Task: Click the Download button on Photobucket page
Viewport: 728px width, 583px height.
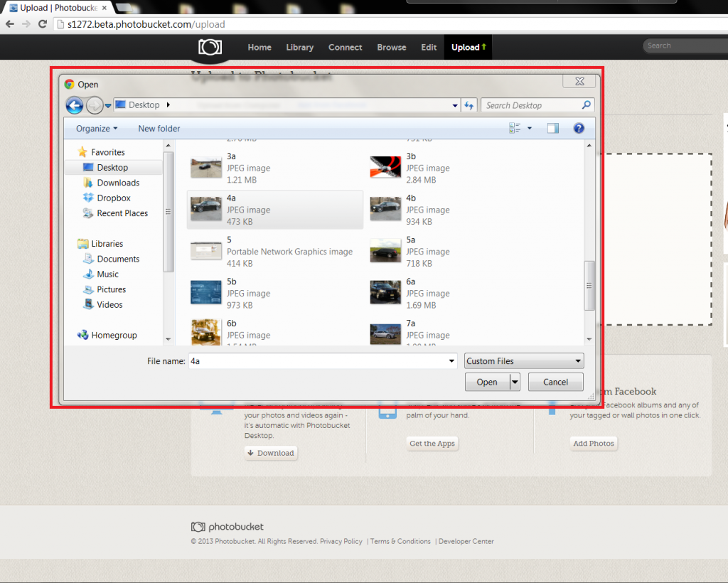Action: pos(271,453)
